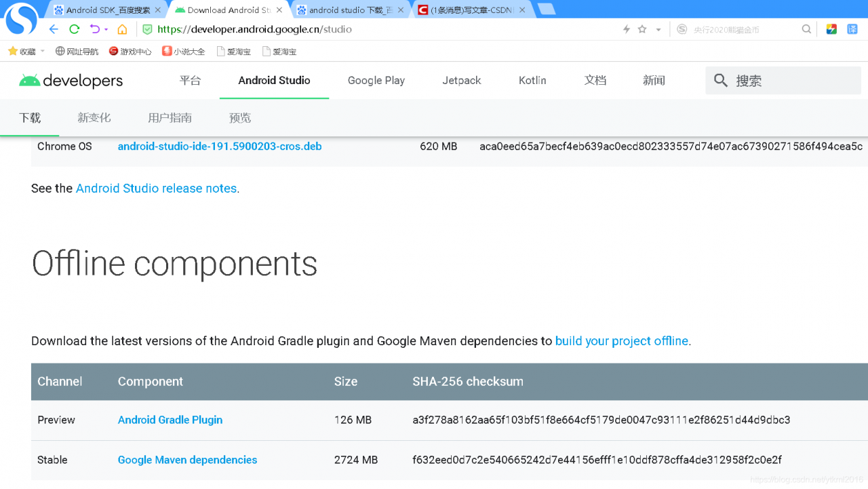Viewport: 868px width, 489px height.
Task: Click the address bar URL
Action: (254, 29)
